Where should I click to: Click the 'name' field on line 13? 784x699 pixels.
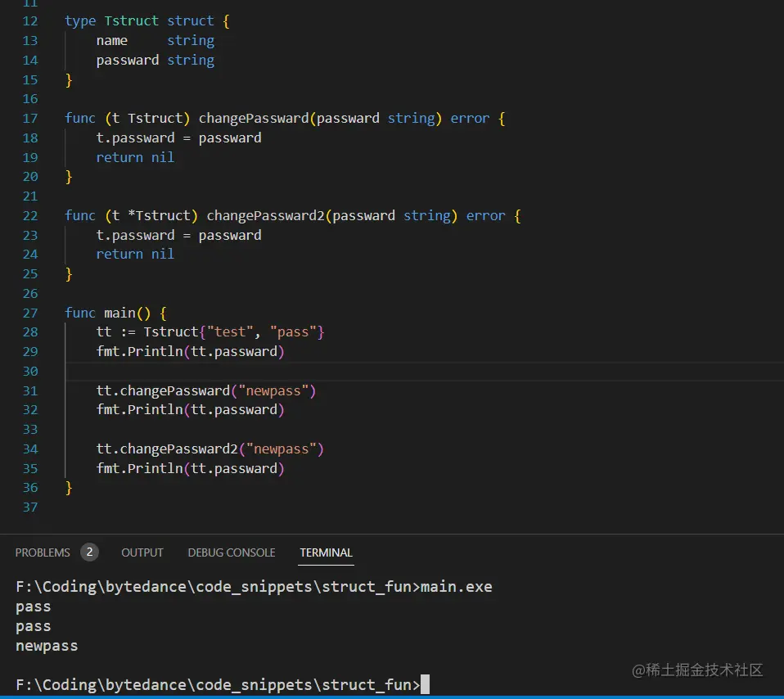click(x=111, y=40)
